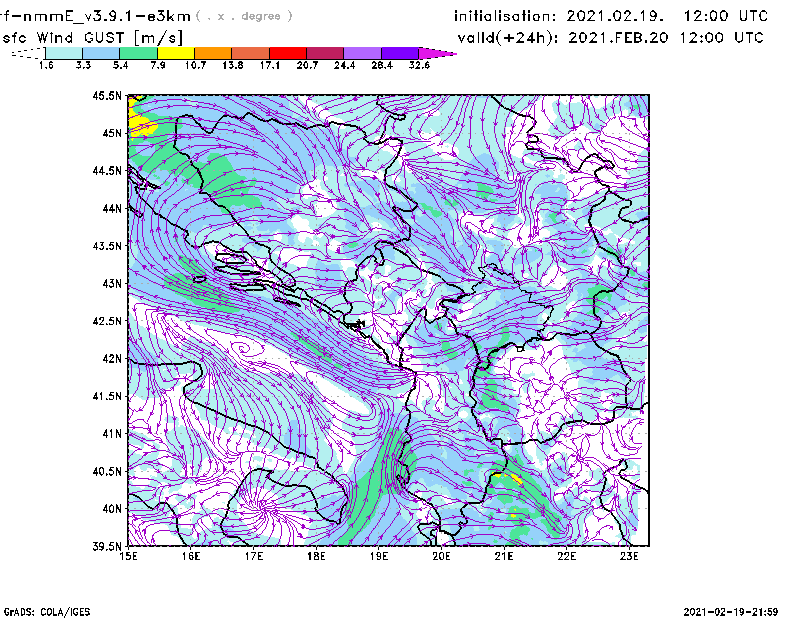
Task: Click the legend value 17.1
Action: (270, 65)
